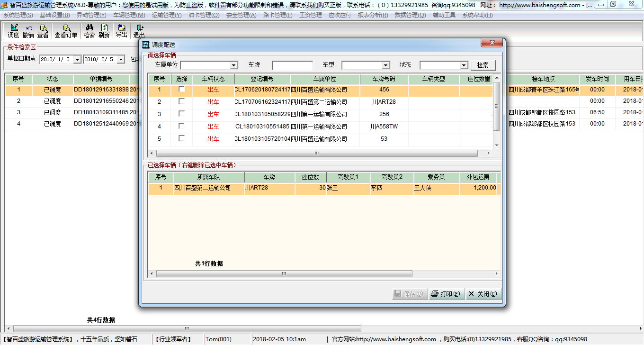Click the 检索 binoculars search toolbar icon
This screenshot has width=644, height=345.
[x=89, y=31]
